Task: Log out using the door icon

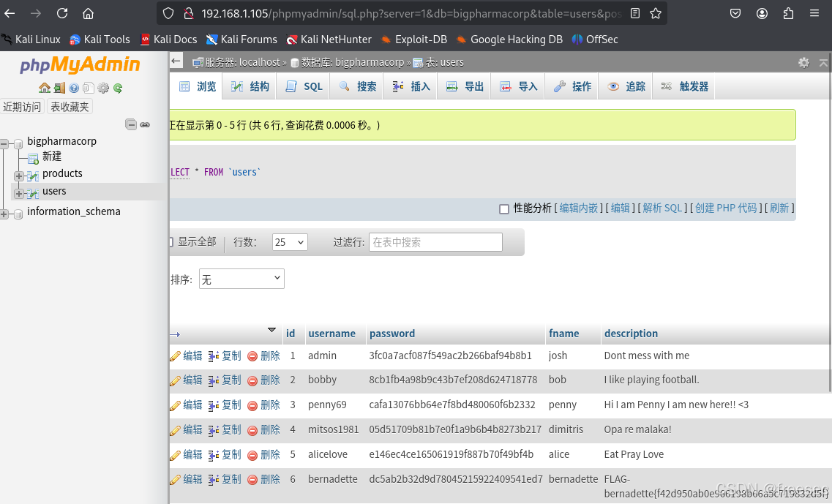Action: (59, 88)
